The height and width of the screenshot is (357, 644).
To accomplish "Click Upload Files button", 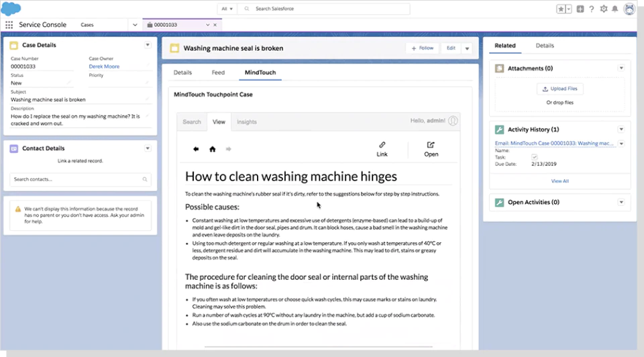I will tap(559, 89).
